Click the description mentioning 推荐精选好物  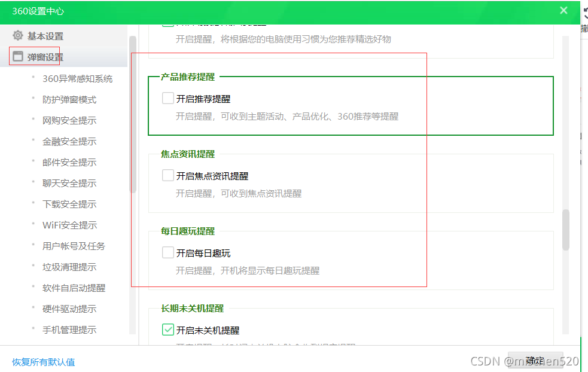tap(284, 39)
